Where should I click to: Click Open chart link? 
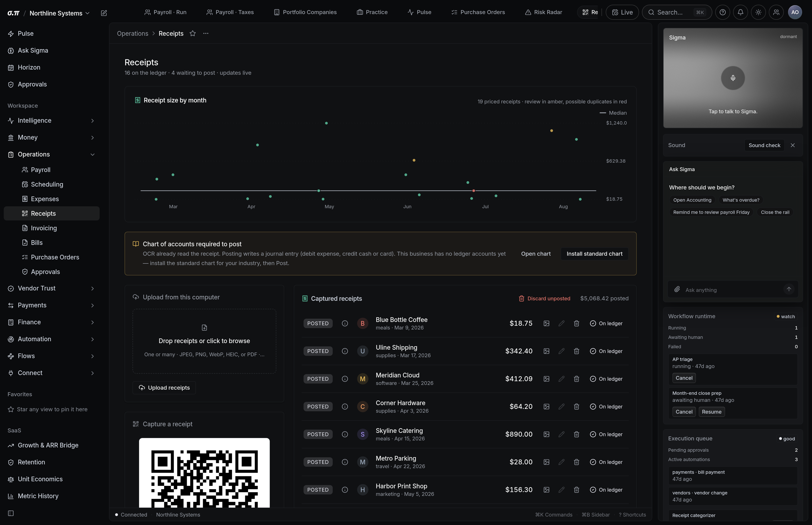pyautogui.click(x=536, y=254)
